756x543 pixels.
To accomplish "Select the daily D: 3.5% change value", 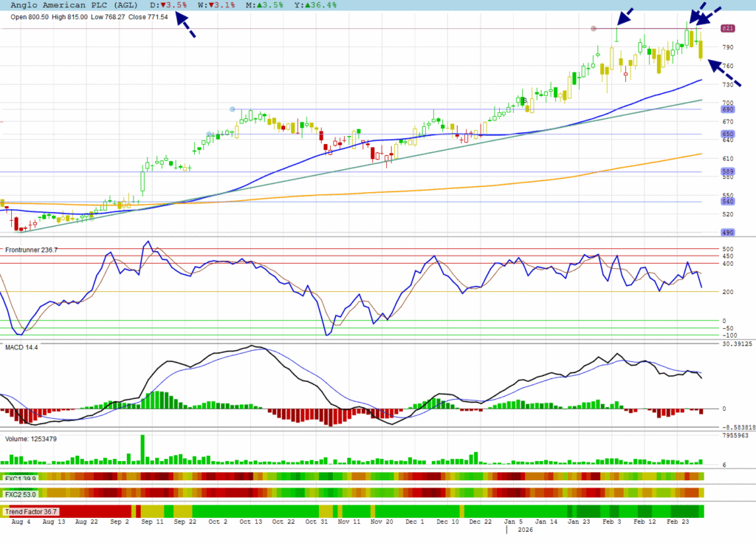I will pyautogui.click(x=168, y=4).
